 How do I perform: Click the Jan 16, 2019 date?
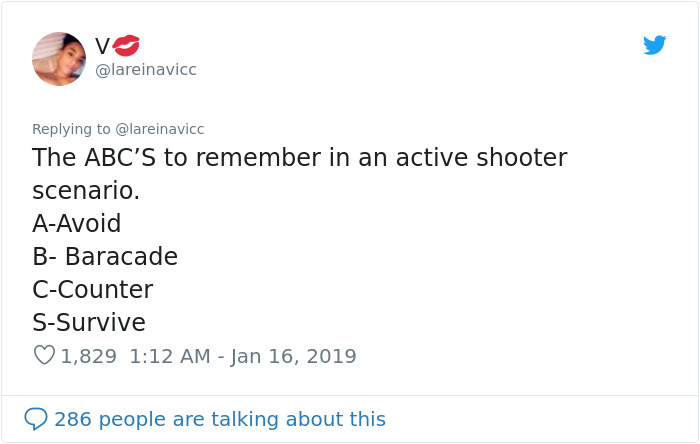point(293,356)
